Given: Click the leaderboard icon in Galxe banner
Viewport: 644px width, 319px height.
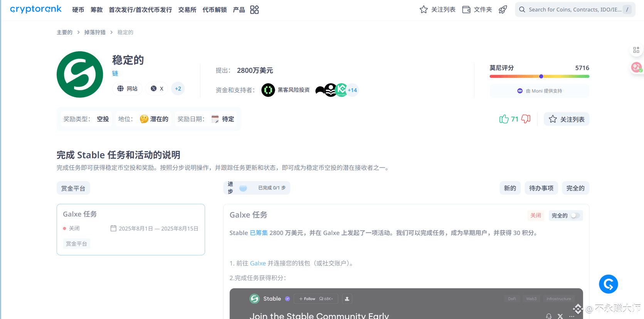Looking at the screenshot, I should pyautogui.click(x=347, y=299).
